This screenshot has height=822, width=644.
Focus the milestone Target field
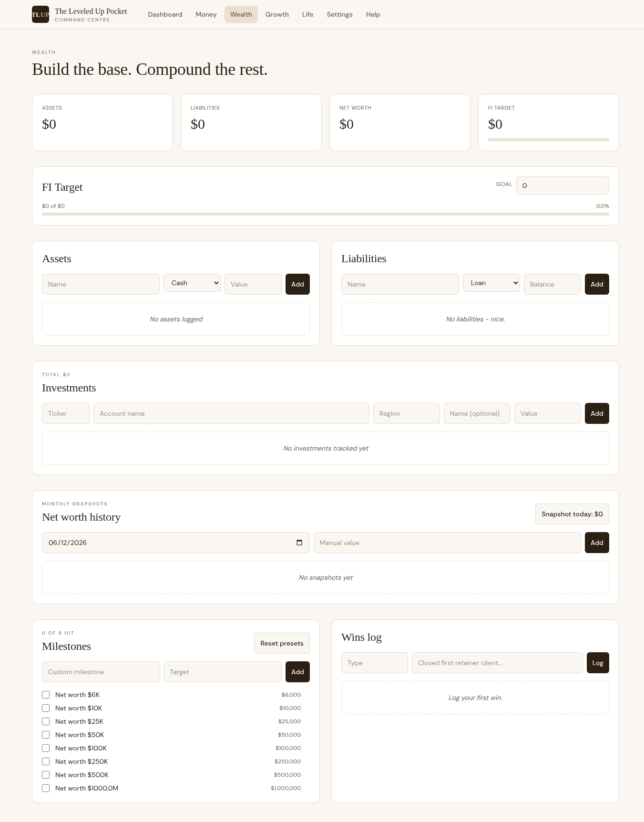[x=223, y=672]
